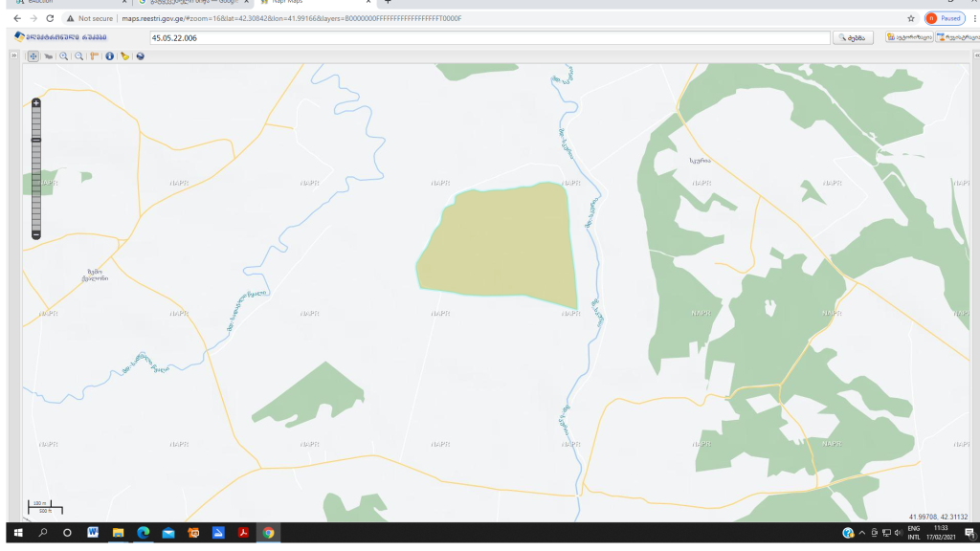The image size is (980, 551).
Task: Click the Chrome icon on the taskbar
Action: coord(268,533)
